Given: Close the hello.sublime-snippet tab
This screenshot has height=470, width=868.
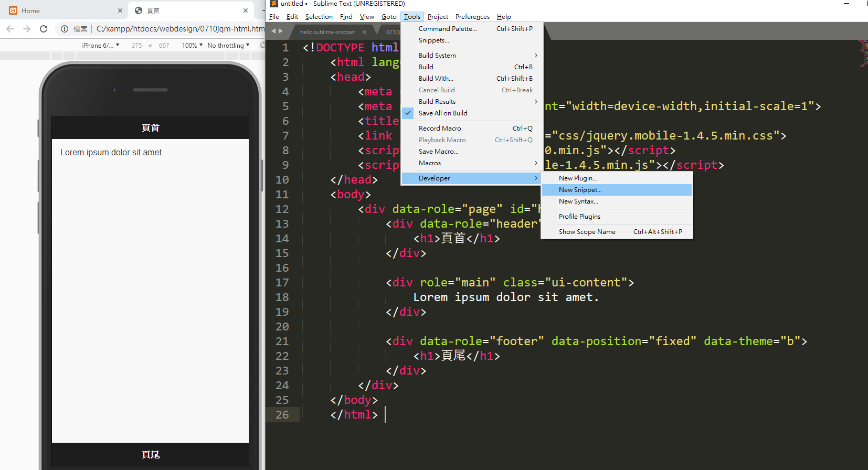Looking at the screenshot, I should 364,32.
